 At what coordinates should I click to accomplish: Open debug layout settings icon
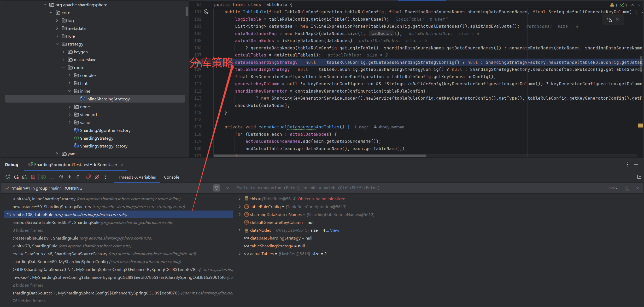click(639, 177)
